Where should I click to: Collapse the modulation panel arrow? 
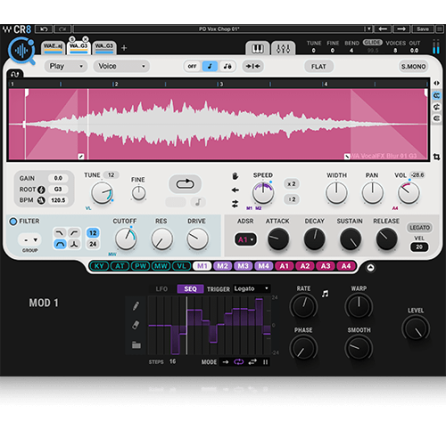pyautogui.click(x=370, y=268)
